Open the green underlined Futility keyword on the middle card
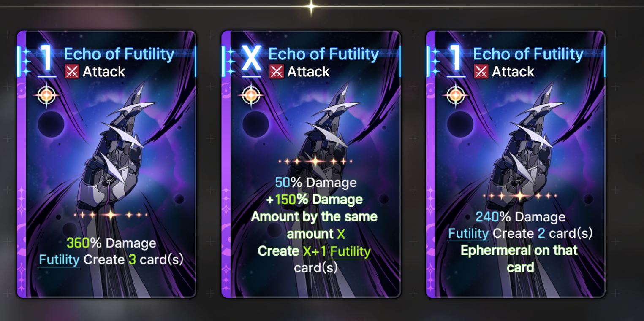This screenshot has width=644, height=321. pos(351,252)
